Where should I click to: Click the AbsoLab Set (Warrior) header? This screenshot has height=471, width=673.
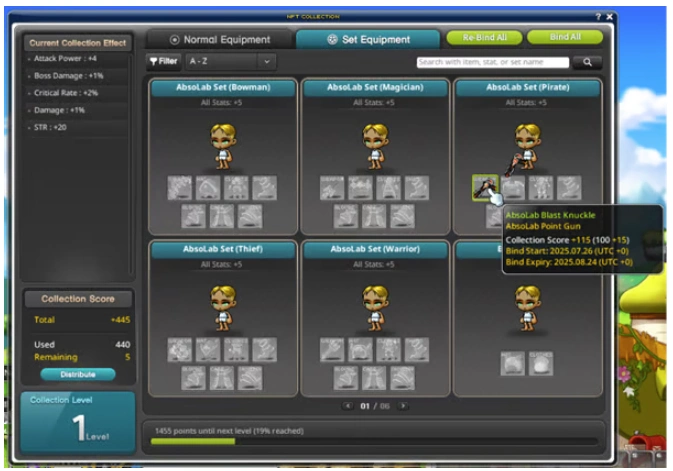pos(375,249)
